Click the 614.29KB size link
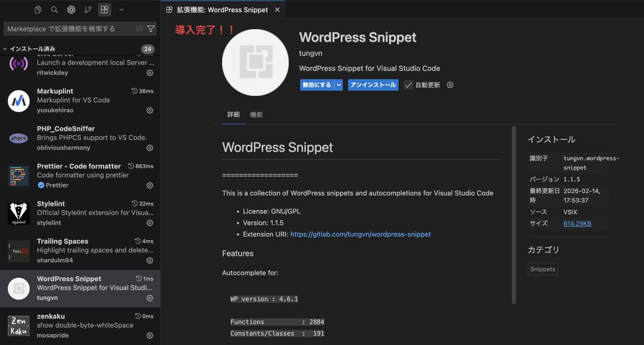 (577, 223)
